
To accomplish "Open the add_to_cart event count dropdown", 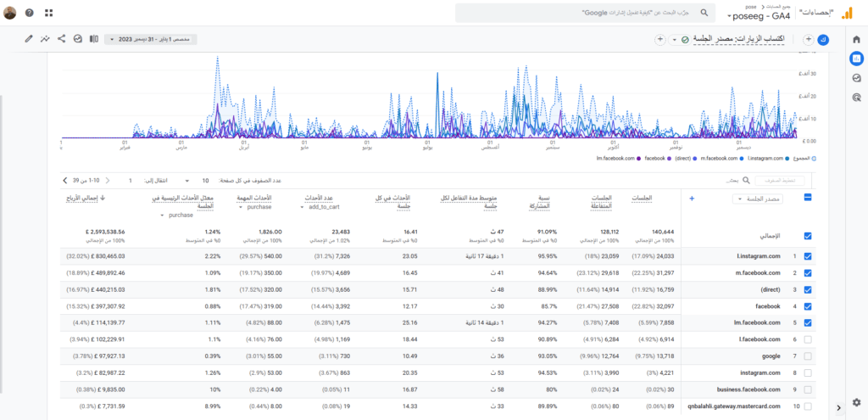I will [x=320, y=207].
